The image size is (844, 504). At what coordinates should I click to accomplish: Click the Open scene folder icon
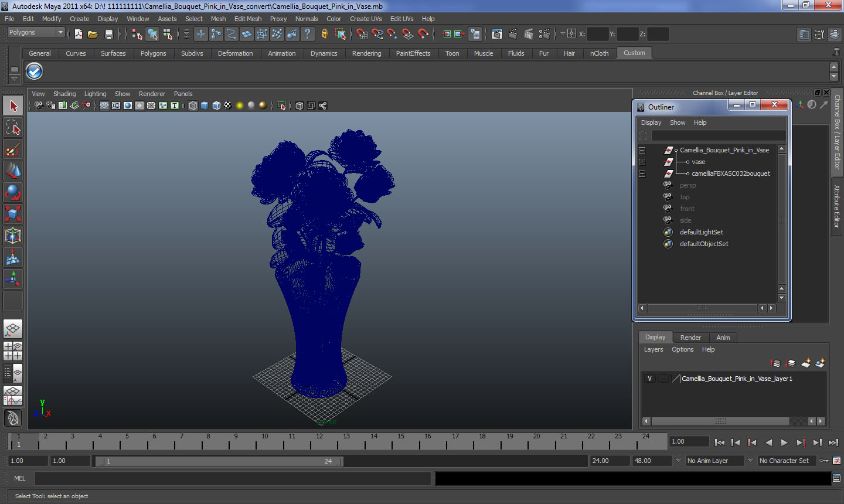(93, 34)
